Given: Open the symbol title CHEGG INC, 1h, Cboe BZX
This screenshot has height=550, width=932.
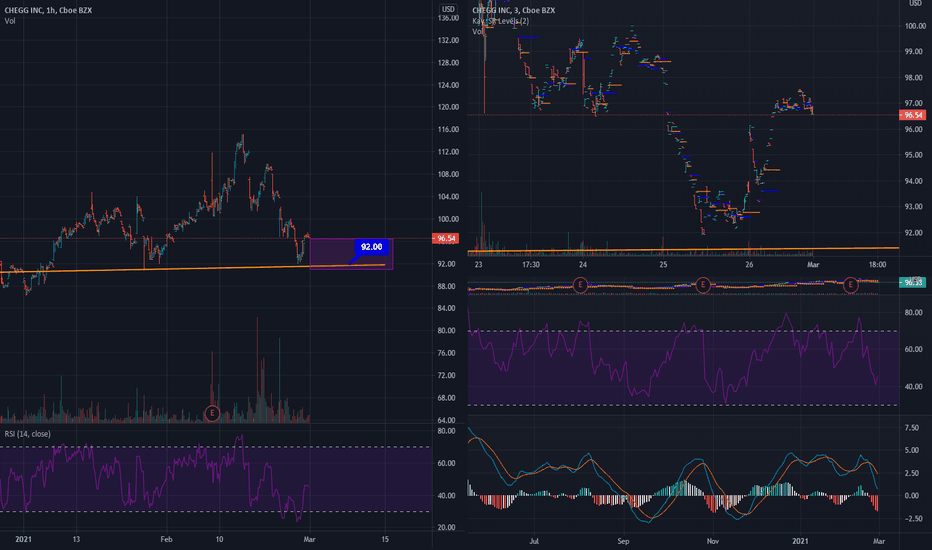Looking at the screenshot, I should [x=48, y=10].
